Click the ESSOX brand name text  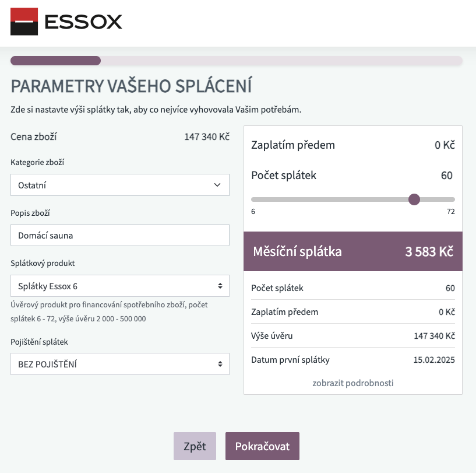click(x=83, y=22)
